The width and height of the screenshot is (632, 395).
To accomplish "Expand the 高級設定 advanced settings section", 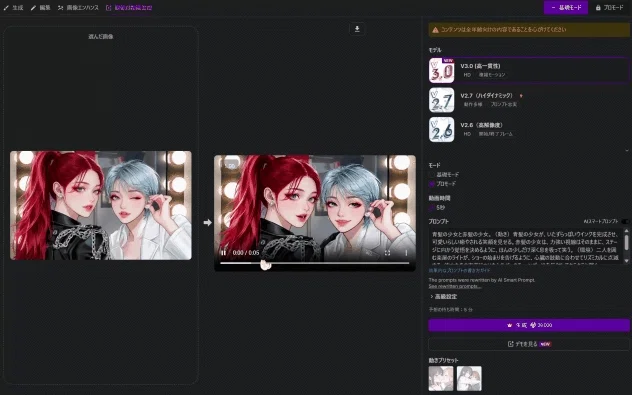I will (x=444, y=297).
